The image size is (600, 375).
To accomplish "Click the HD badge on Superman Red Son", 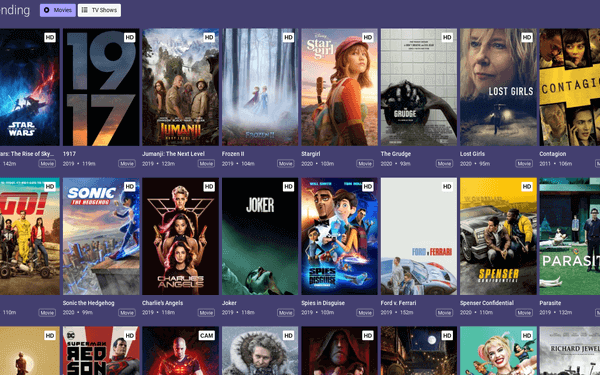I will tap(130, 336).
